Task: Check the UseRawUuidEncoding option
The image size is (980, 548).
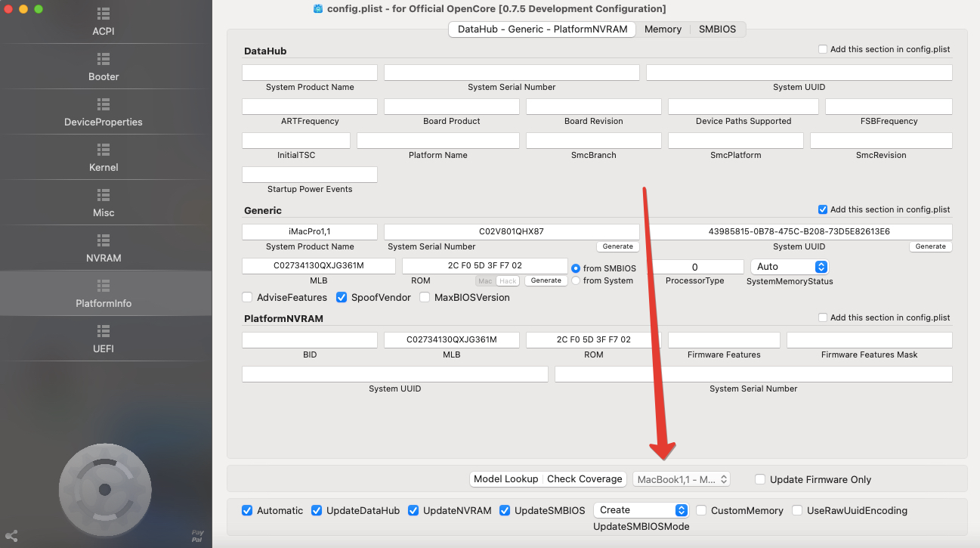Action: 797,510
